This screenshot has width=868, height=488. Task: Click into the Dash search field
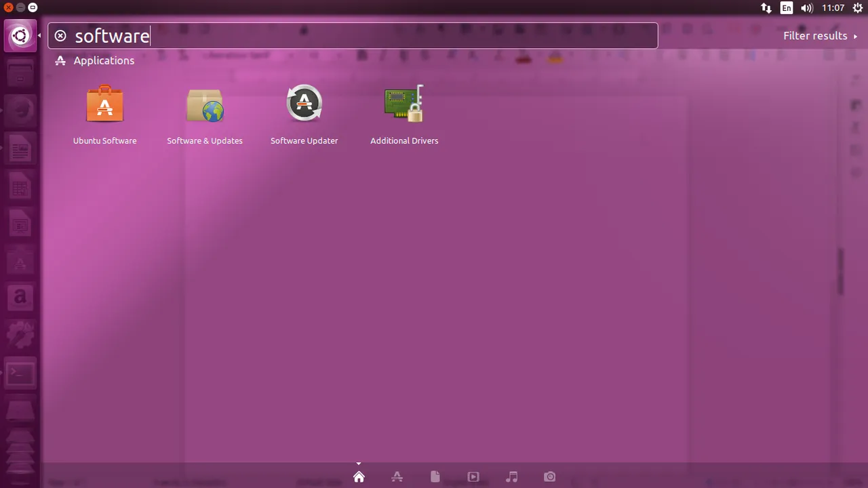tap(353, 36)
